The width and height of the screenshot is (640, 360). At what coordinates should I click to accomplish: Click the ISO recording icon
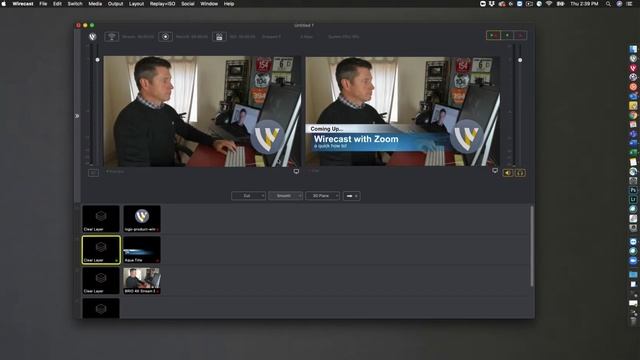[219, 37]
